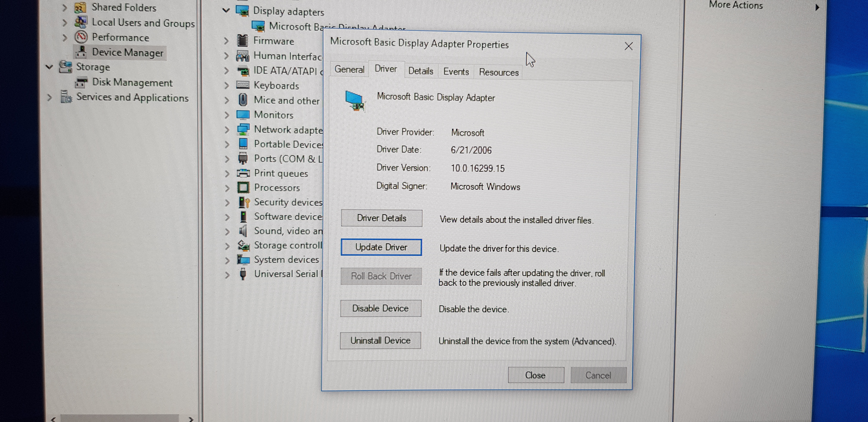The width and height of the screenshot is (868, 422).
Task: Select the Processors category icon
Action: click(x=243, y=187)
